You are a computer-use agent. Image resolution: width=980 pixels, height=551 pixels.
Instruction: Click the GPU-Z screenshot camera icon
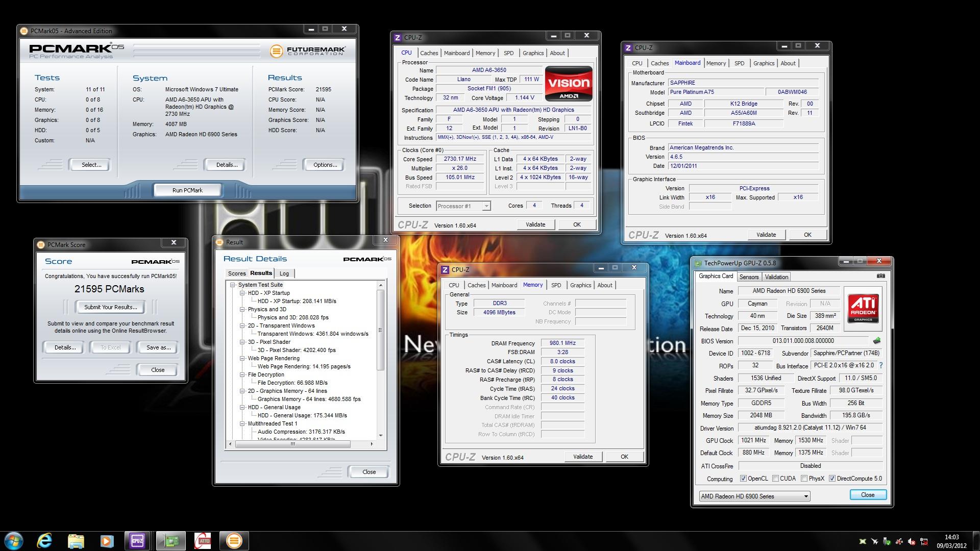click(x=880, y=276)
